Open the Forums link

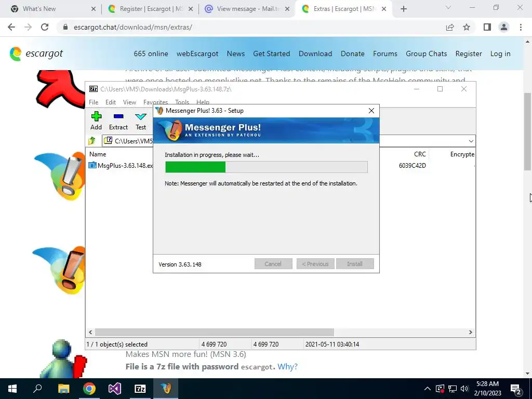[x=385, y=54]
